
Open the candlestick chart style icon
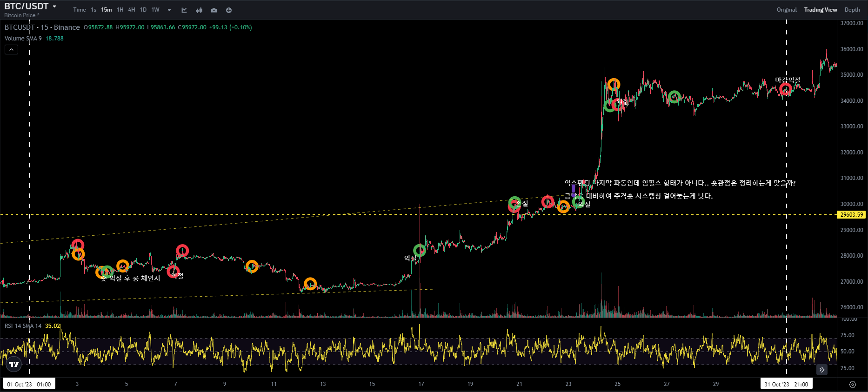199,10
